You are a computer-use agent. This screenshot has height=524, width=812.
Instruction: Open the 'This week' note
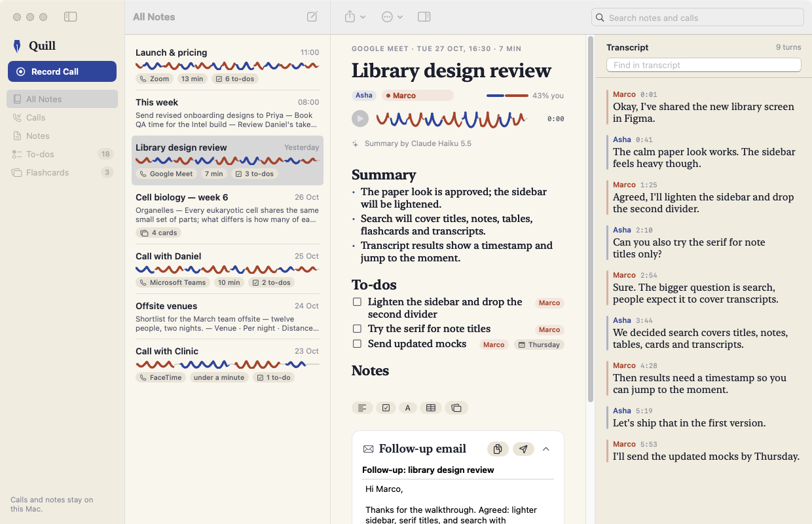[227, 113]
